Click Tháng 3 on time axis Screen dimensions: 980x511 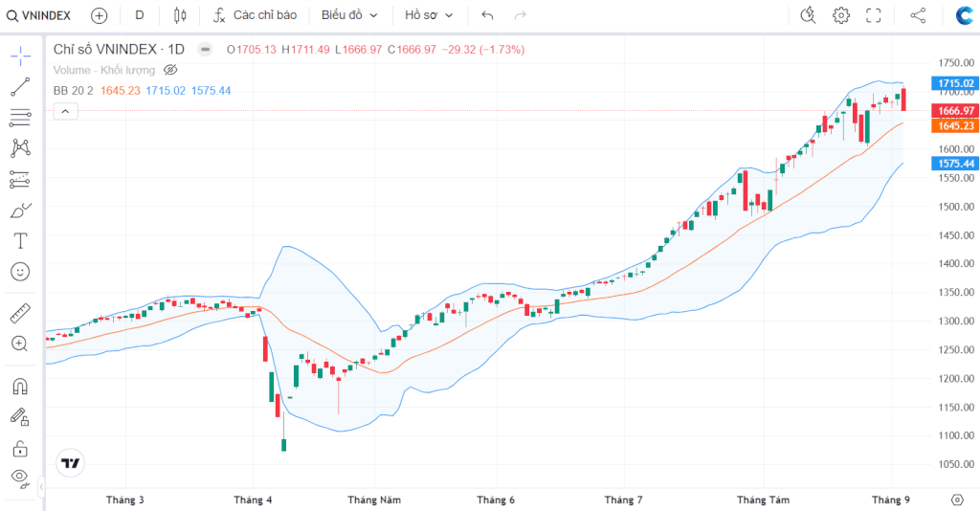coord(125,500)
